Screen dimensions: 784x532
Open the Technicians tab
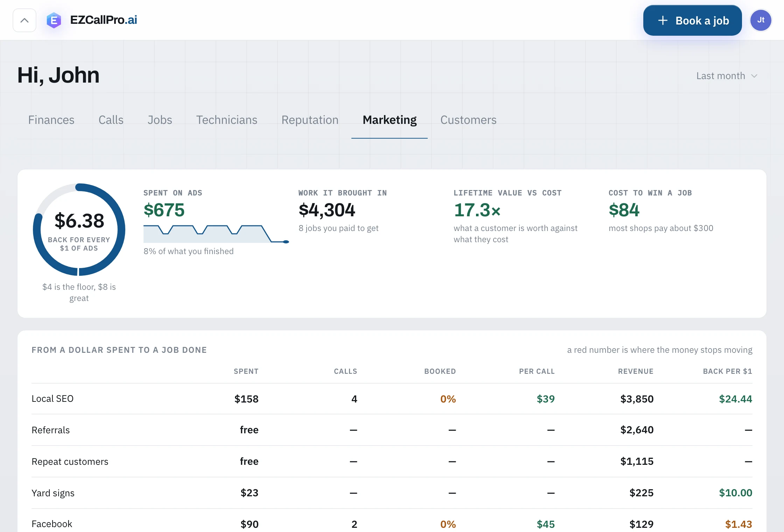point(227,120)
